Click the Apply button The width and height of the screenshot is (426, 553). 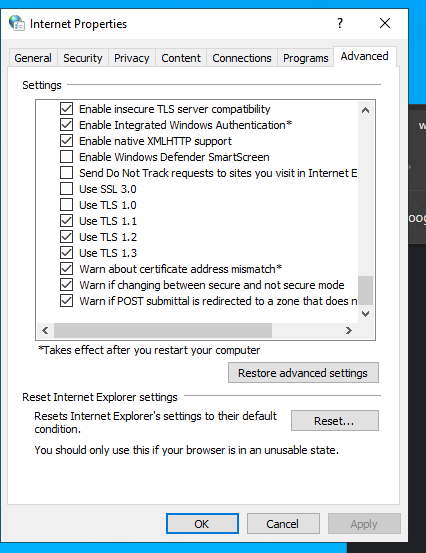364,524
